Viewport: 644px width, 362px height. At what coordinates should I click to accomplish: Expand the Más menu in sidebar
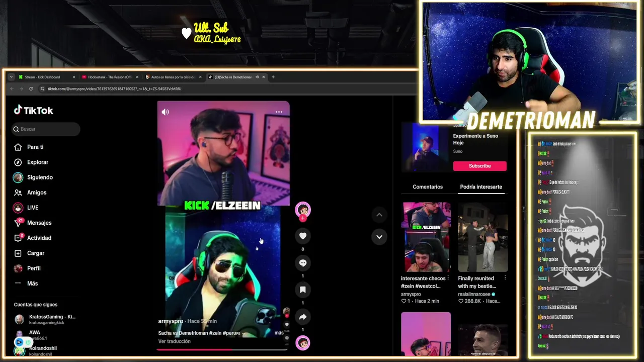pyautogui.click(x=26, y=283)
